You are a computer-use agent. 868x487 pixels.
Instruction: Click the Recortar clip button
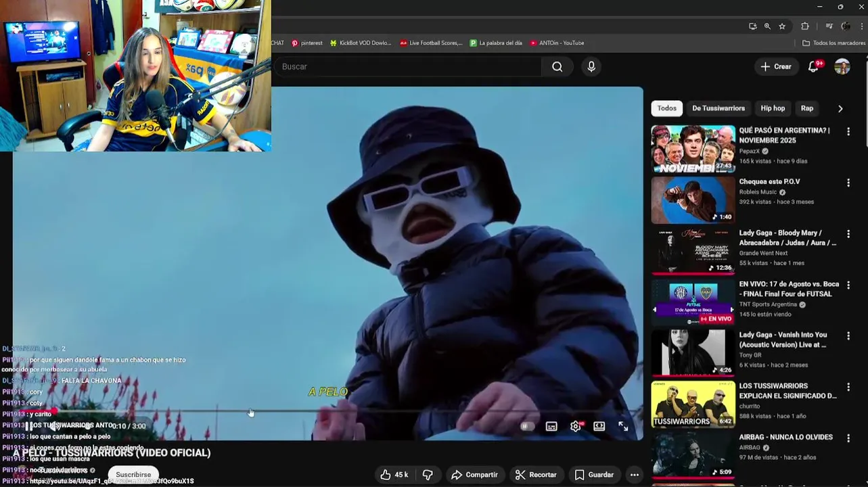pyautogui.click(x=536, y=475)
